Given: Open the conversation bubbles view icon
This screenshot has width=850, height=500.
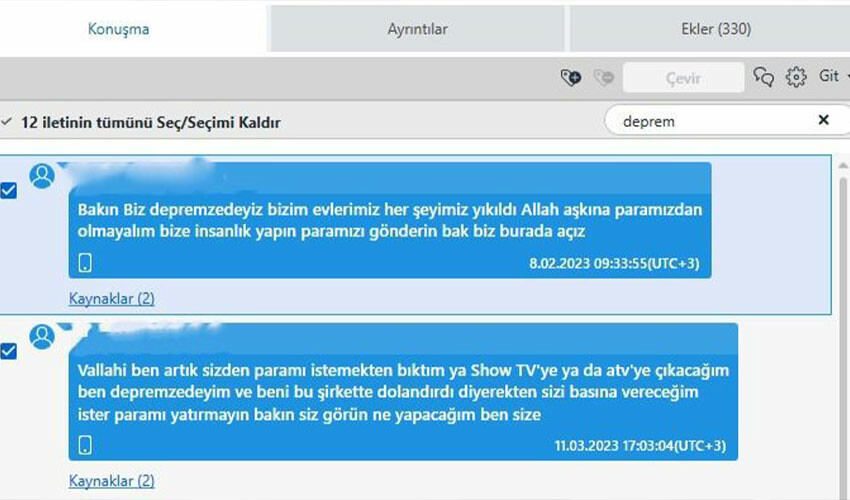Looking at the screenshot, I should pos(764,77).
